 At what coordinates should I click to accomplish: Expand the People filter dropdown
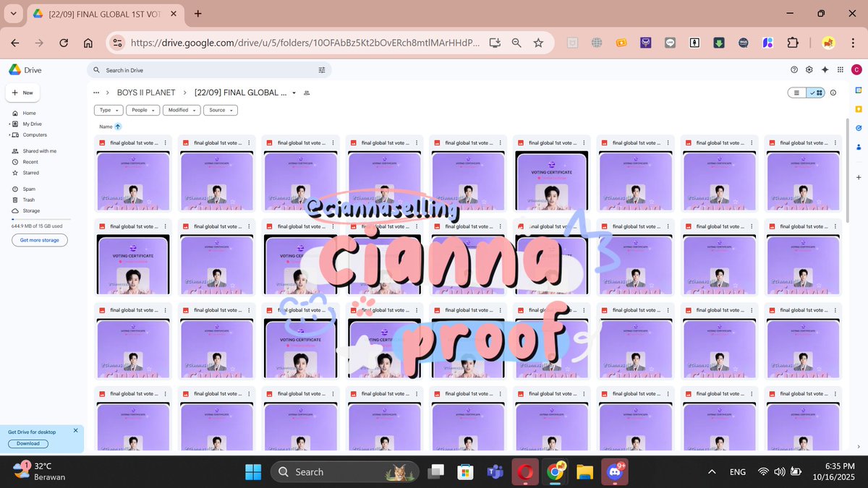pos(142,110)
